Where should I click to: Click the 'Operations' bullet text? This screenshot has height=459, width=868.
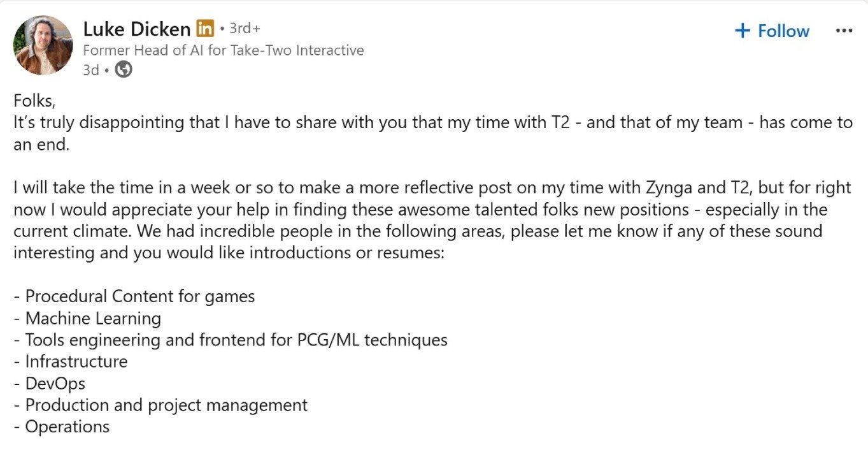tap(62, 426)
